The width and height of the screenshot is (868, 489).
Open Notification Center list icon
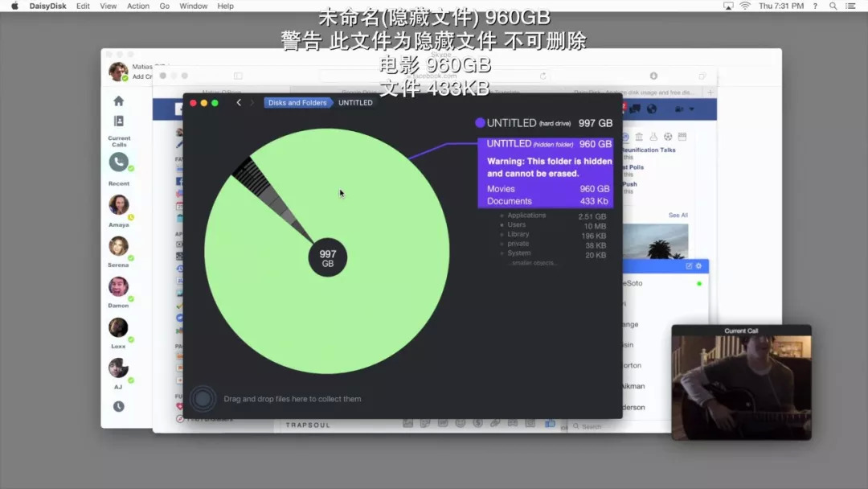coord(850,6)
